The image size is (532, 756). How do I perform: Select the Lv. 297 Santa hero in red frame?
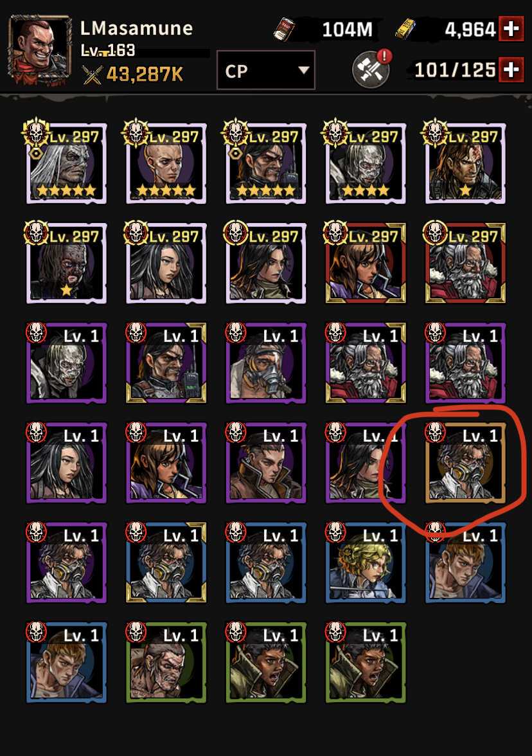pyautogui.click(x=465, y=264)
